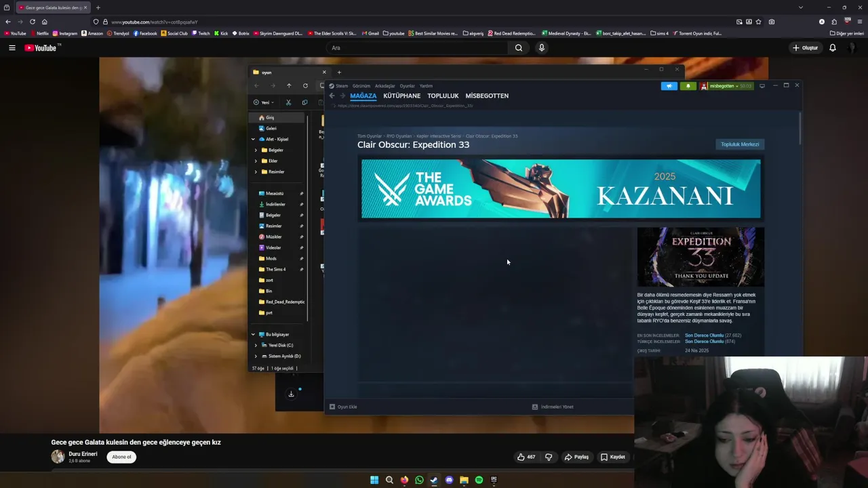Open YouTube notifications bell

point(833,47)
